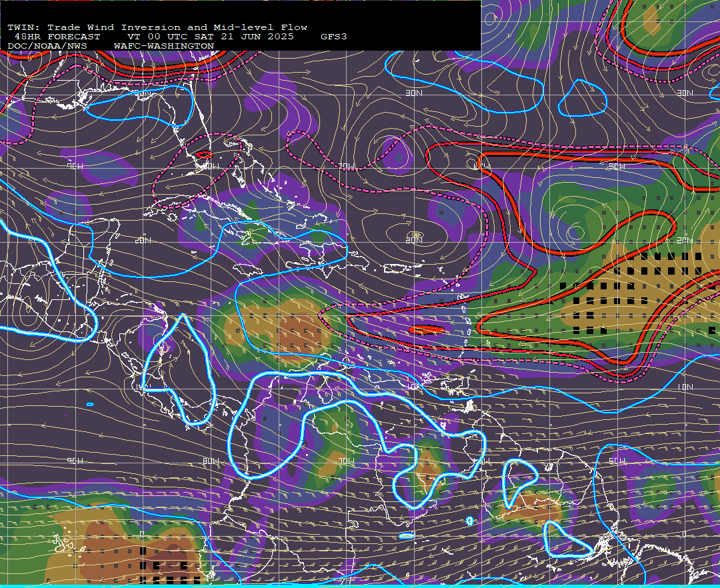The width and height of the screenshot is (720, 588).
Task: Click the "GFS3" model label
Action: coord(334,37)
